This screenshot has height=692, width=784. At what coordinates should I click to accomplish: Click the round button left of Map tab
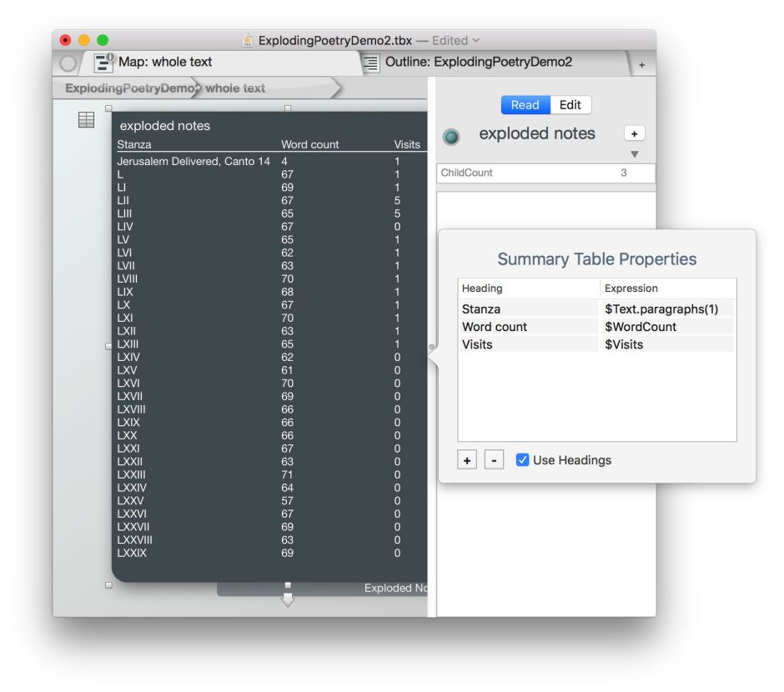coord(68,63)
